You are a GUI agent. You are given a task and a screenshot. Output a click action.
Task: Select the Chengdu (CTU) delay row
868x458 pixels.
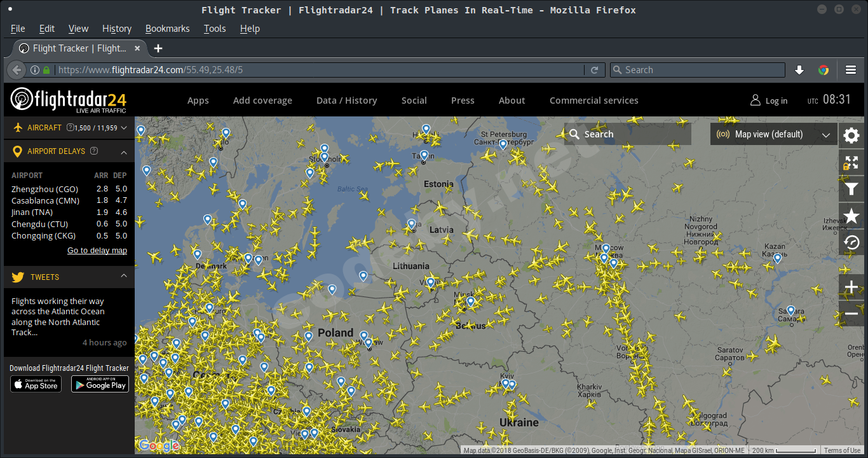[x=69, y=224]
